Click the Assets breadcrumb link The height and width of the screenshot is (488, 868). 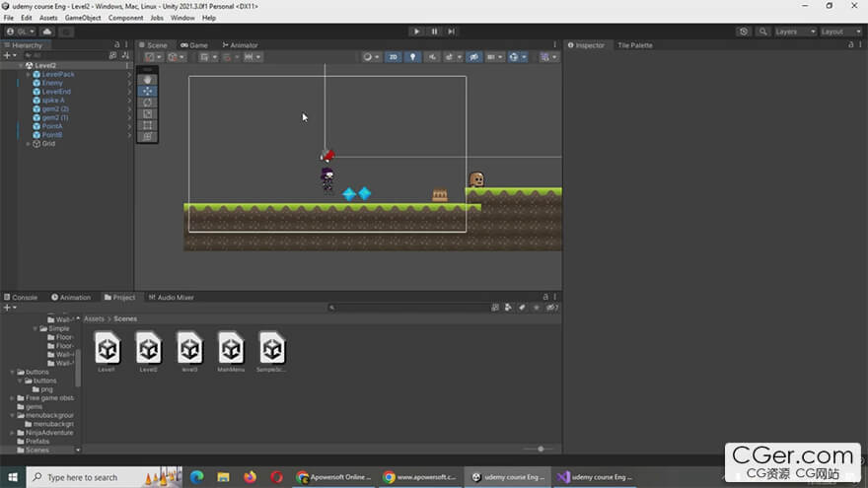[x=94, y=318]
